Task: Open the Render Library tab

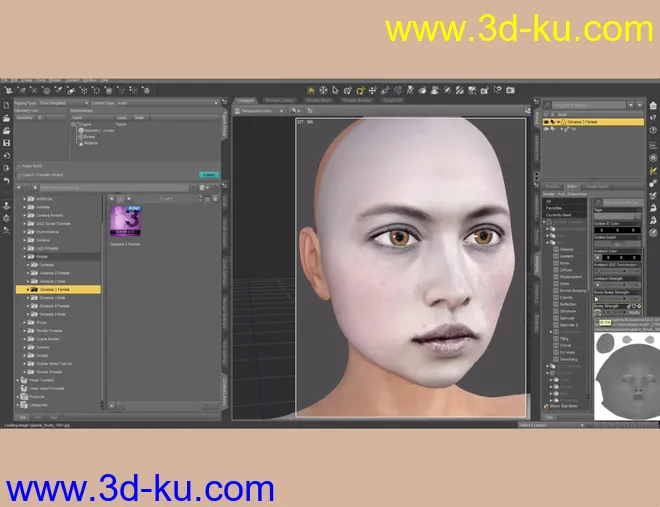Action: tap(279, 101)
